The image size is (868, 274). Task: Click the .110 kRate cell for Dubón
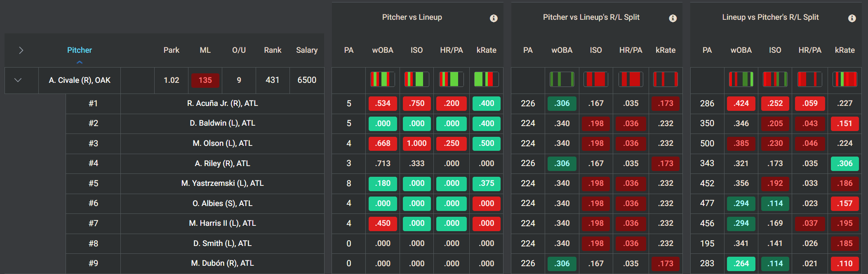(x=845, y=263)
